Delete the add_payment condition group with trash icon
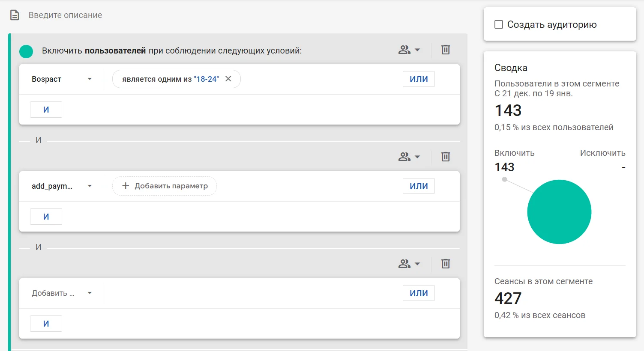Image resolution: width=644 pixels, height=351 pixels. point(446,157)
